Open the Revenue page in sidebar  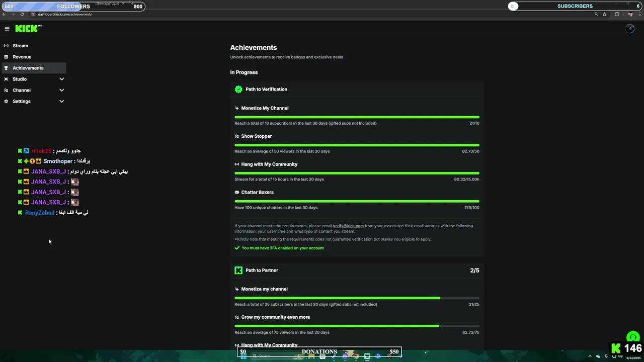click(34, 57)
